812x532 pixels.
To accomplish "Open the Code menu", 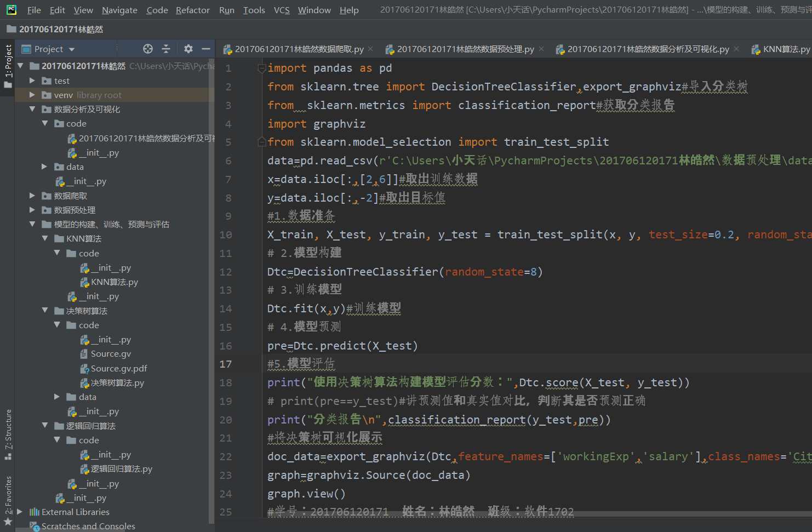I will 157,10.
